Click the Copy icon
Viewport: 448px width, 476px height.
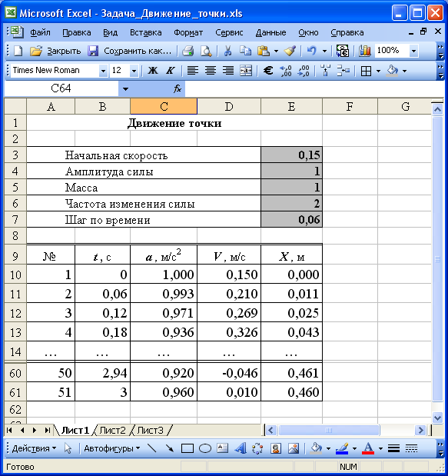[245, 51]
